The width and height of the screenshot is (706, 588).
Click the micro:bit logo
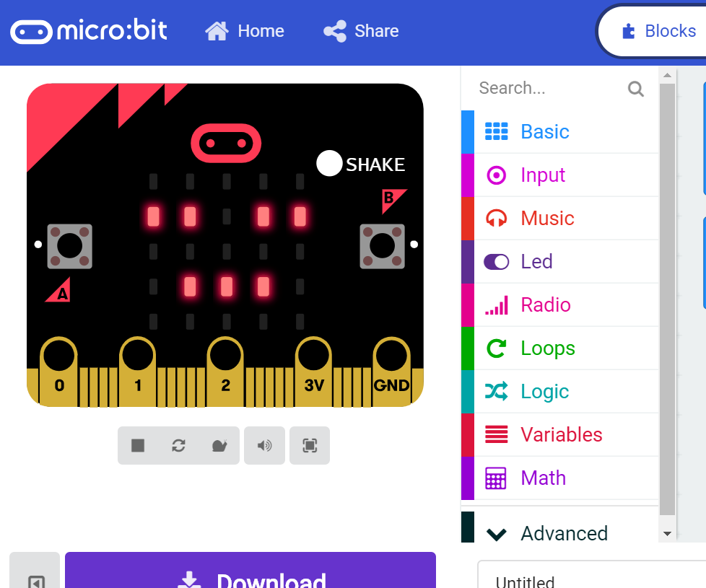point(87,30)
